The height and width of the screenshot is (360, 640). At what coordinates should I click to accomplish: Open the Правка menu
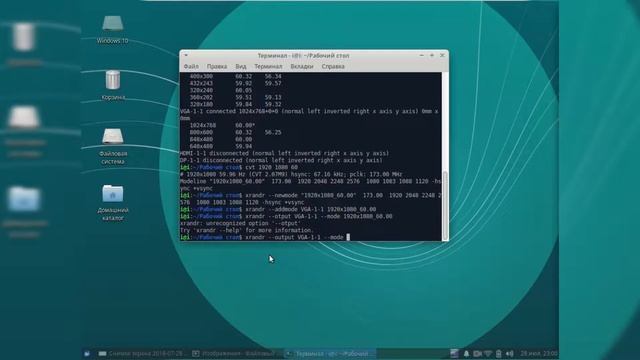pos(217,66)
